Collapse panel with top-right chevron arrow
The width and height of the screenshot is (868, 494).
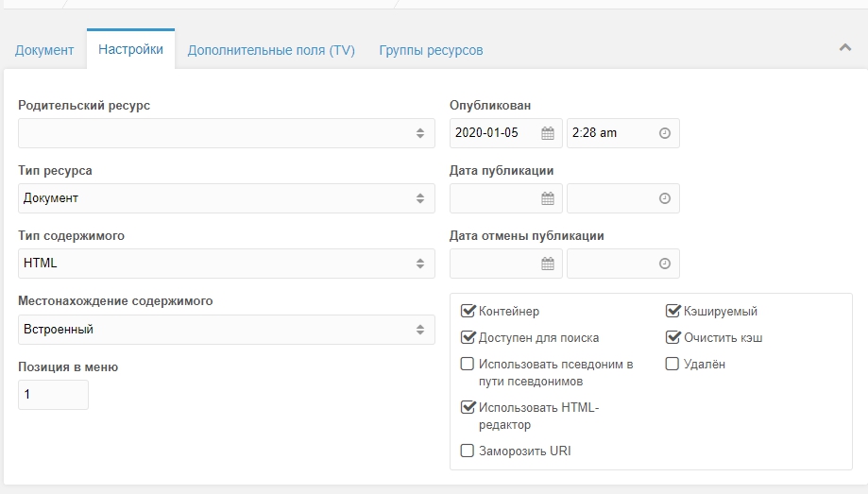coord(844,47)
